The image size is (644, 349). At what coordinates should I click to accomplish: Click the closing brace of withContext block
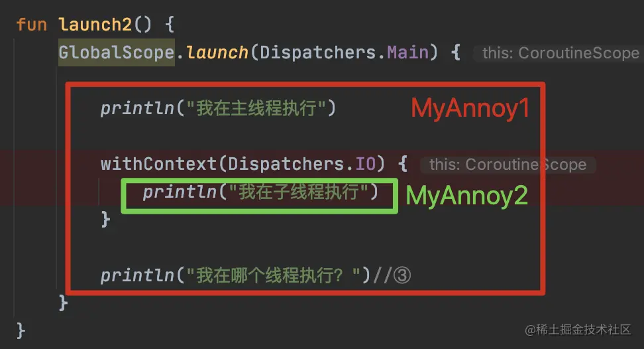coord(105,219)
